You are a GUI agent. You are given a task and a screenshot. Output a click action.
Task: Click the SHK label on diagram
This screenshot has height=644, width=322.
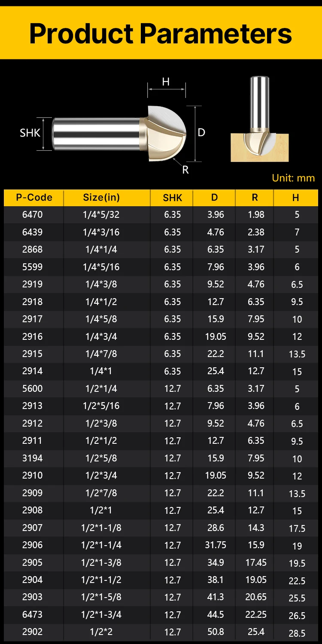(30, 133)
